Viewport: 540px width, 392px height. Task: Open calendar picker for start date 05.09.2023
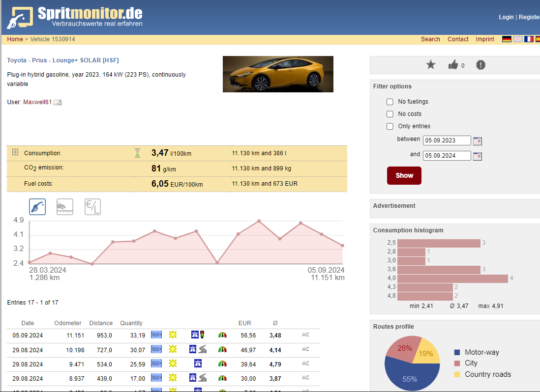478,141
